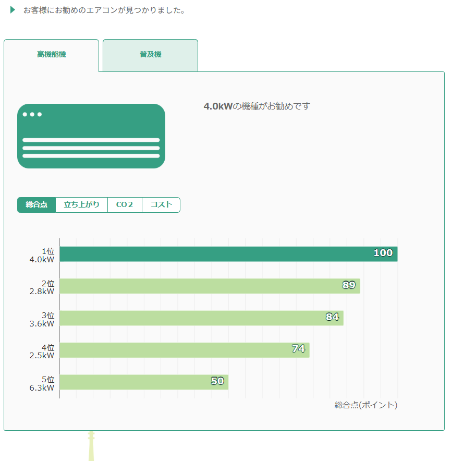Click the 4位 2.5kW bar showing 74
The height and width of the screenshot is (461, 476).
pos(185,350)
